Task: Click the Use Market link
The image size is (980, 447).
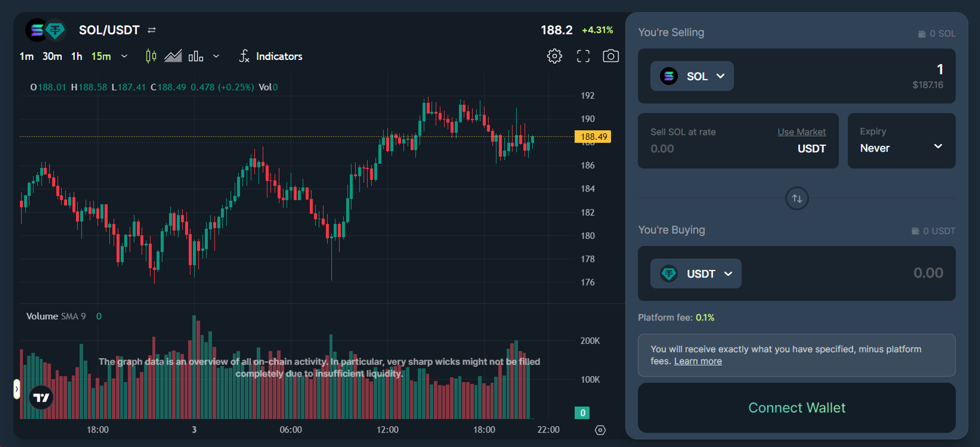Action: click(801, 132)
